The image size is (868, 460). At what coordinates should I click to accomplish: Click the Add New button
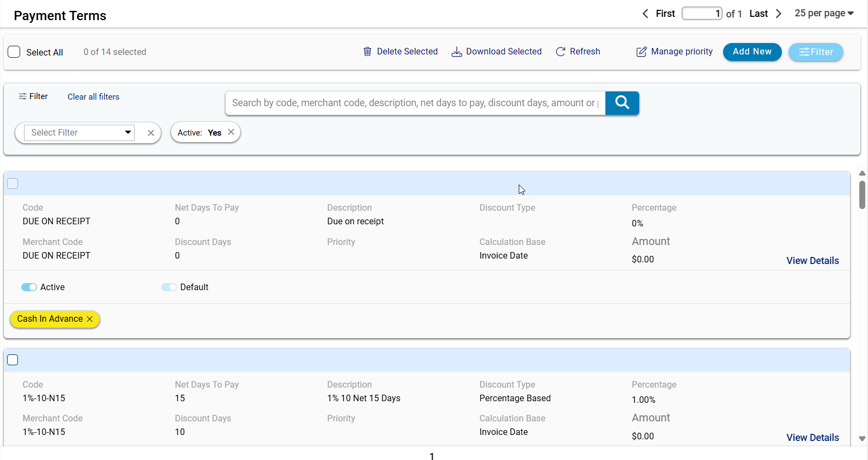click(x=751, y=52)
